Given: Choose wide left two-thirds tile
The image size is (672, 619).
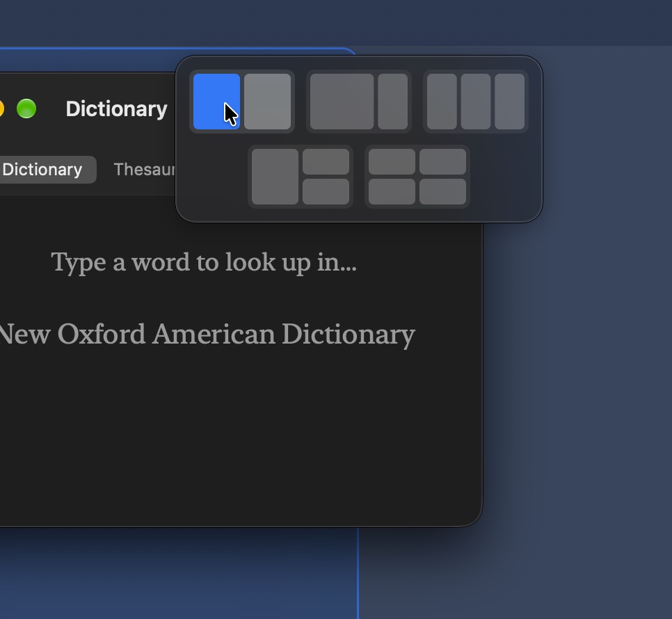Looking at the screenshot, I should (342, 102).
